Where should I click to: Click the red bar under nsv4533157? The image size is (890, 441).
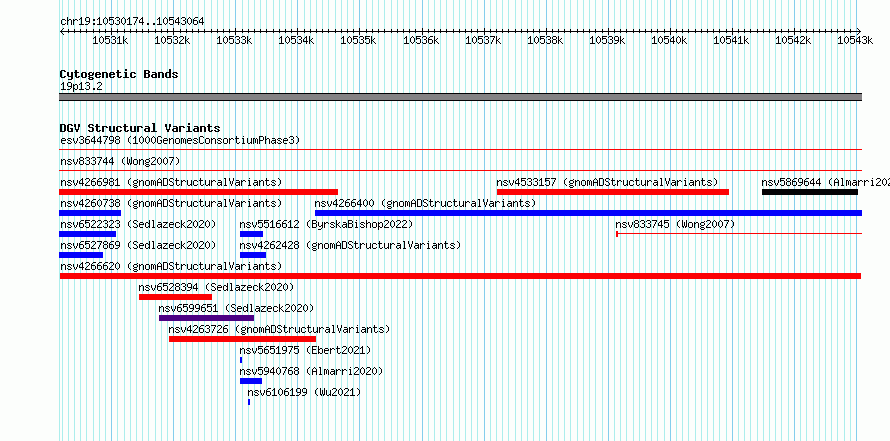pos(613,192)
